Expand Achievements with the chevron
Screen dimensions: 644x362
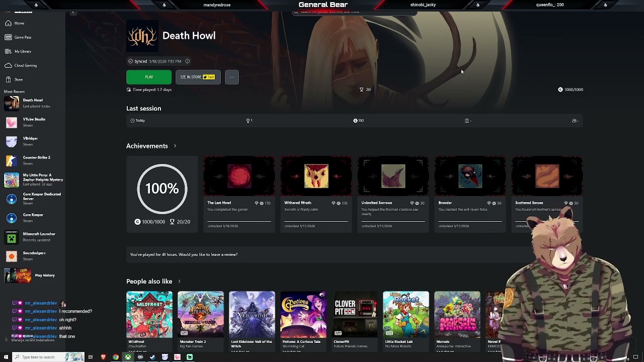pyautogui.click(x=175, y=146)
